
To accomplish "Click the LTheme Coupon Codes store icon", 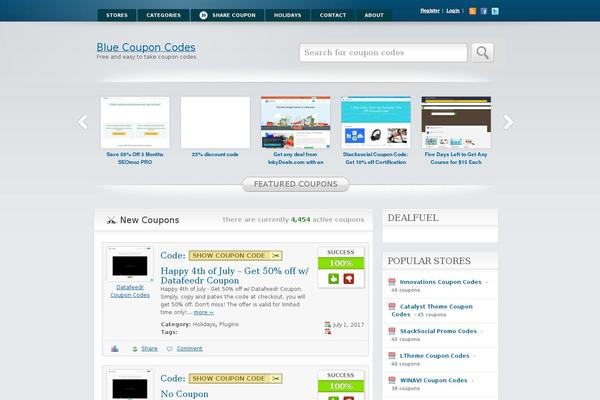I will [x=392, y=356].
